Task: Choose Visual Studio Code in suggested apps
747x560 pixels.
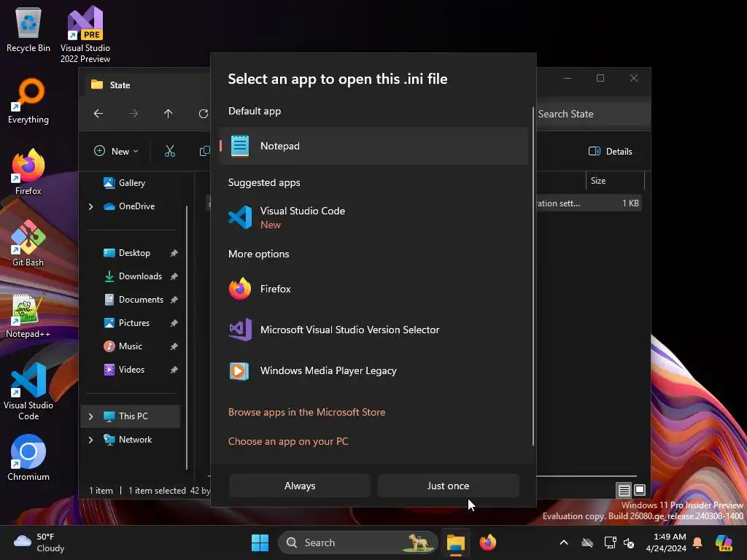Action: coord(373,217)
